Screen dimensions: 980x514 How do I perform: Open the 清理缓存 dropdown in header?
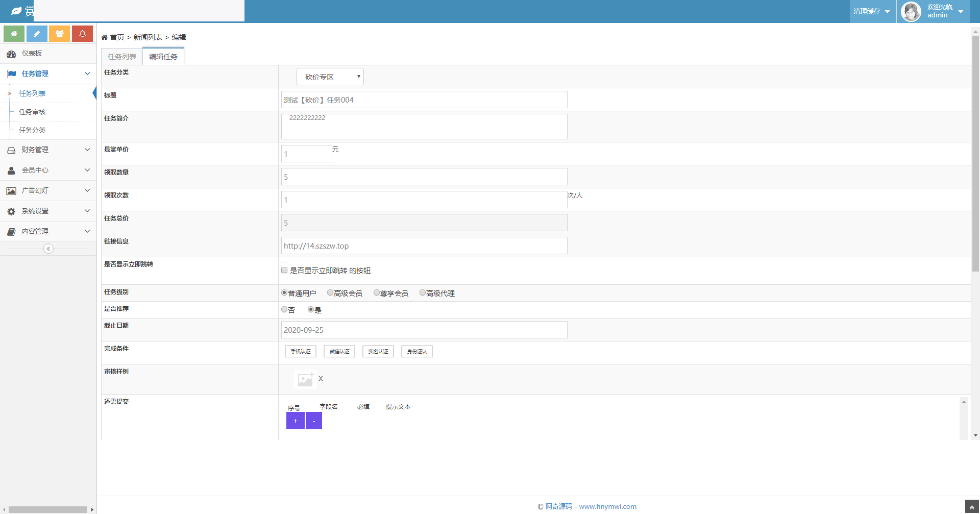tap(872, 11)
